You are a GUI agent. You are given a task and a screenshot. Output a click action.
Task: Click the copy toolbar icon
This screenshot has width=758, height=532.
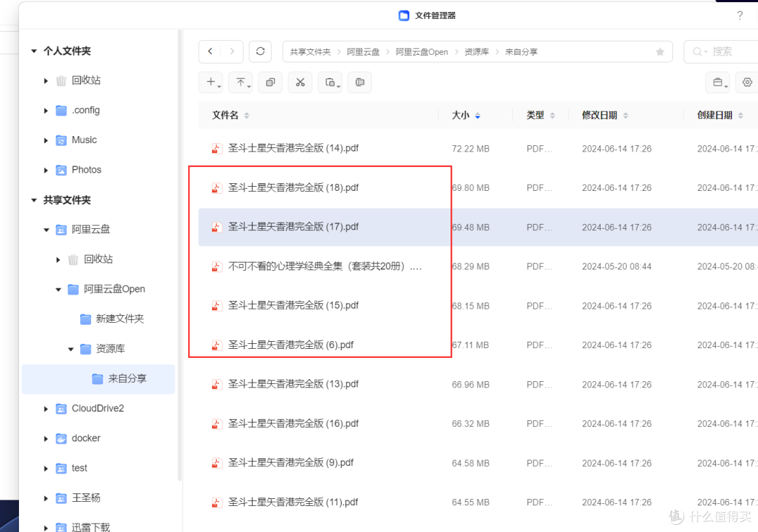pyautogui.click(x=270, y=83)
